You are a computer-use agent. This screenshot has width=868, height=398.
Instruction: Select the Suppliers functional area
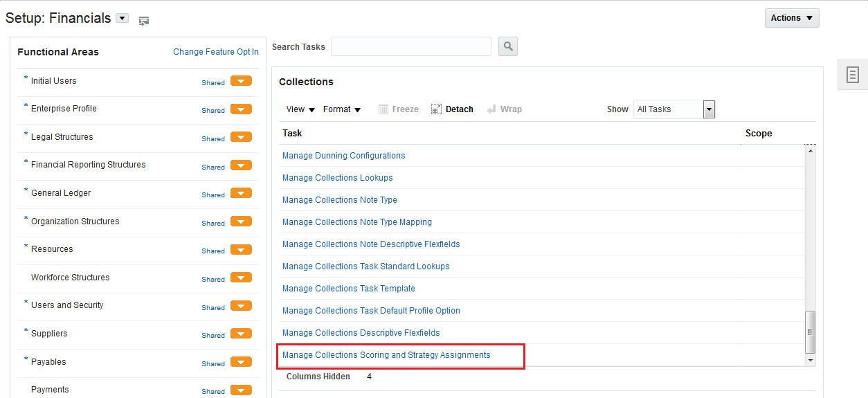point(49,334)
